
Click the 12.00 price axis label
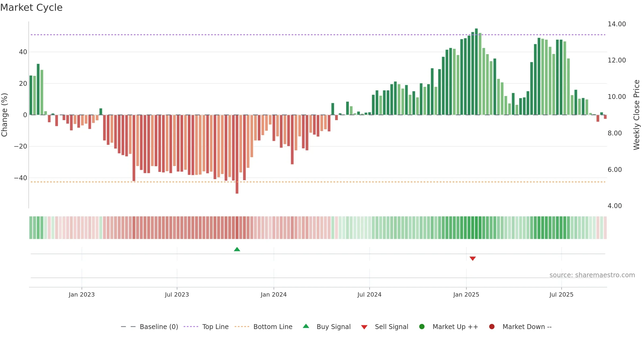[x=617, y=60]
